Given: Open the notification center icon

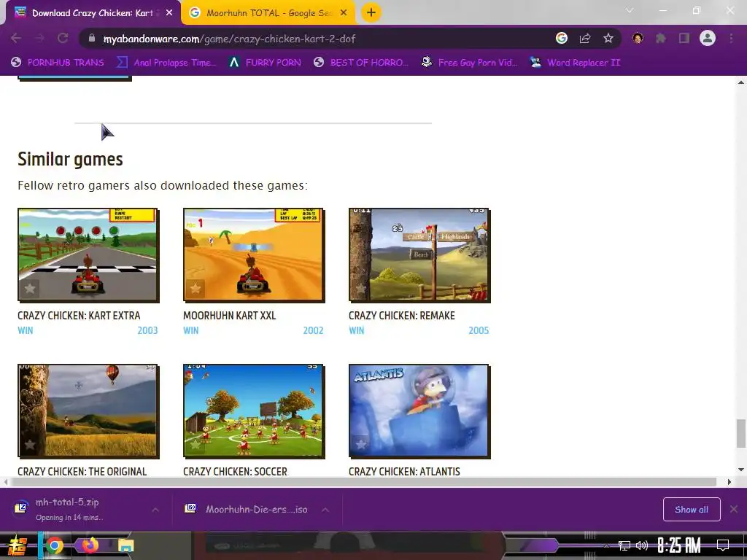Looking at the screenshot, I should (723, 545).
